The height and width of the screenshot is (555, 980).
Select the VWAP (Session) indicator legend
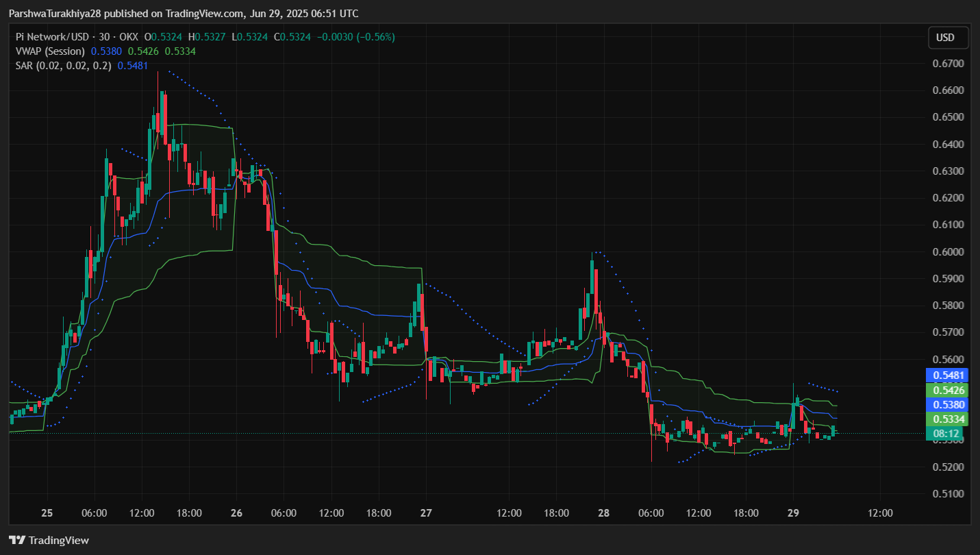click(x=50, y=51)
